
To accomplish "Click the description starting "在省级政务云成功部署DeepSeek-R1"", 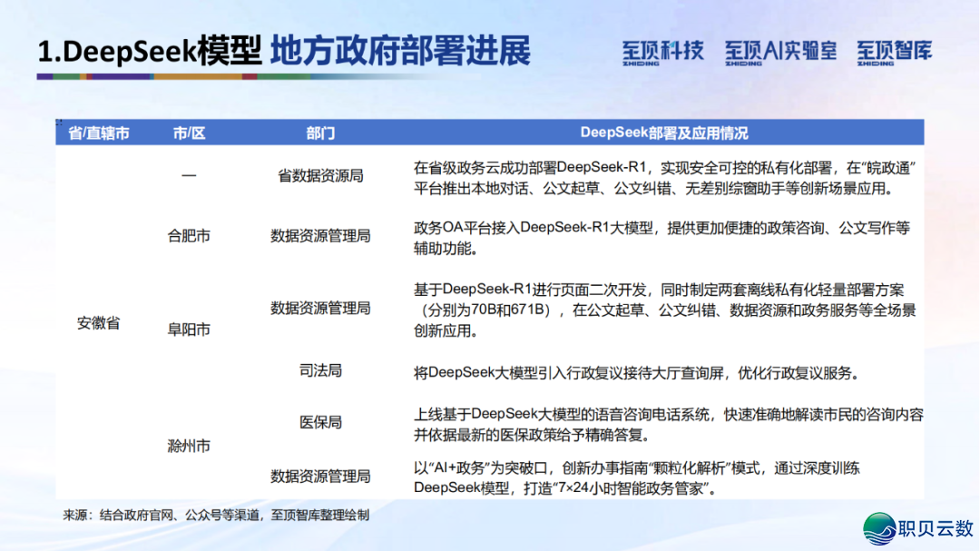I will coord(665,178).
